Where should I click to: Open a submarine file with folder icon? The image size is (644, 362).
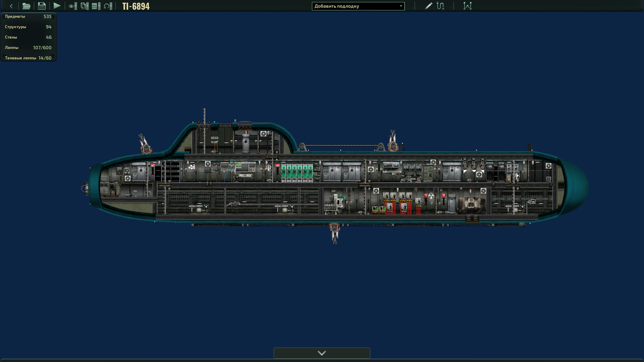(26, 6)
